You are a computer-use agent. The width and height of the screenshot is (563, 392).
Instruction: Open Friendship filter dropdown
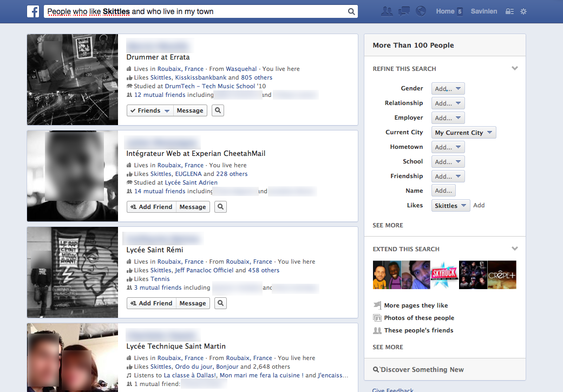pos(448,177)
